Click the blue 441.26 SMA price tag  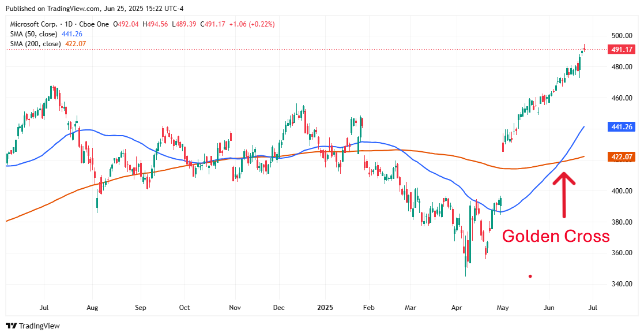pyautogui.click(x=622, y=126)
